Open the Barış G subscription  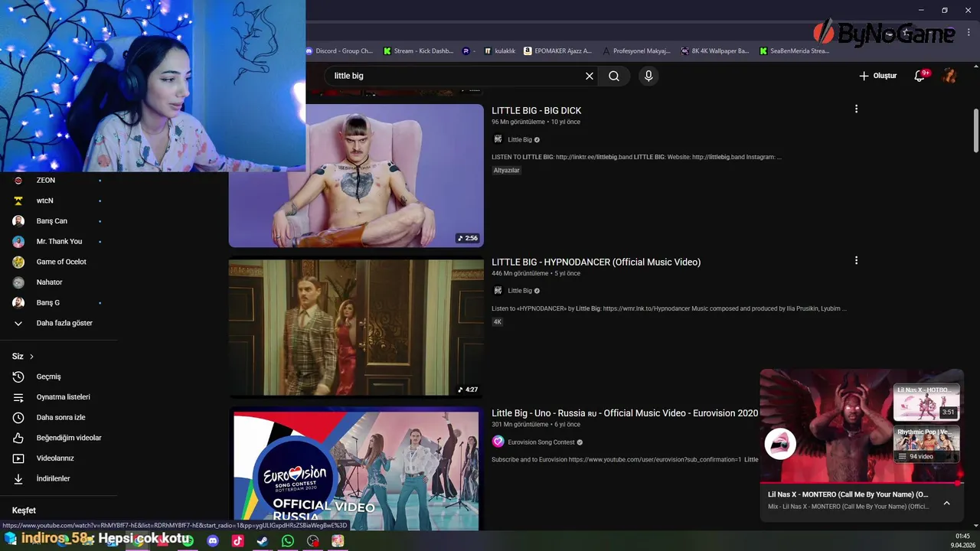(48, 302)
